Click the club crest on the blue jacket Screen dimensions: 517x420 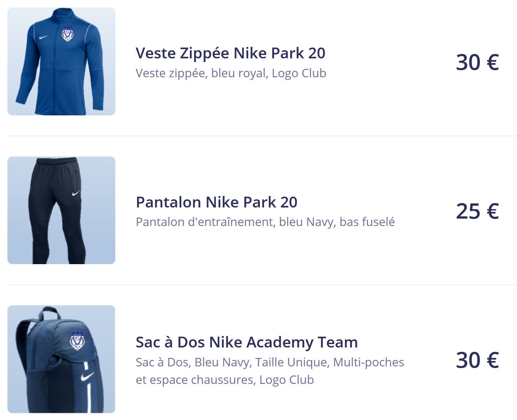[x=67, y=34]
